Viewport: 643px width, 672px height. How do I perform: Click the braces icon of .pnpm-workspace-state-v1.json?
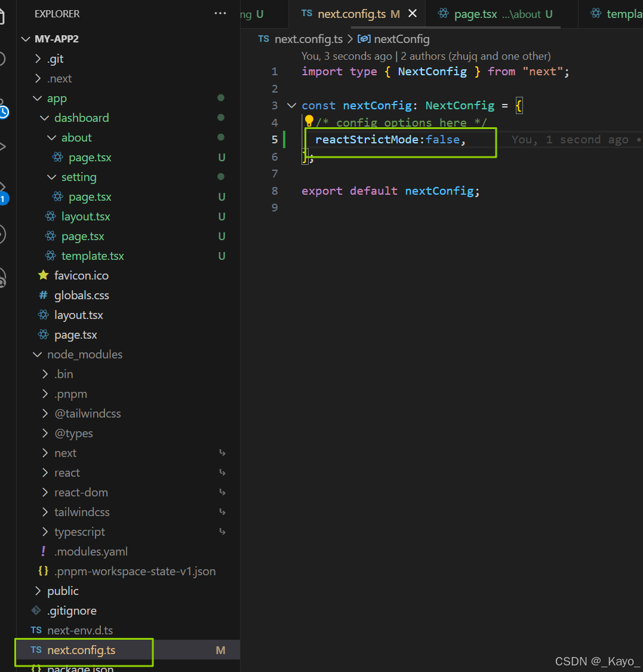[x=43, y=571]
